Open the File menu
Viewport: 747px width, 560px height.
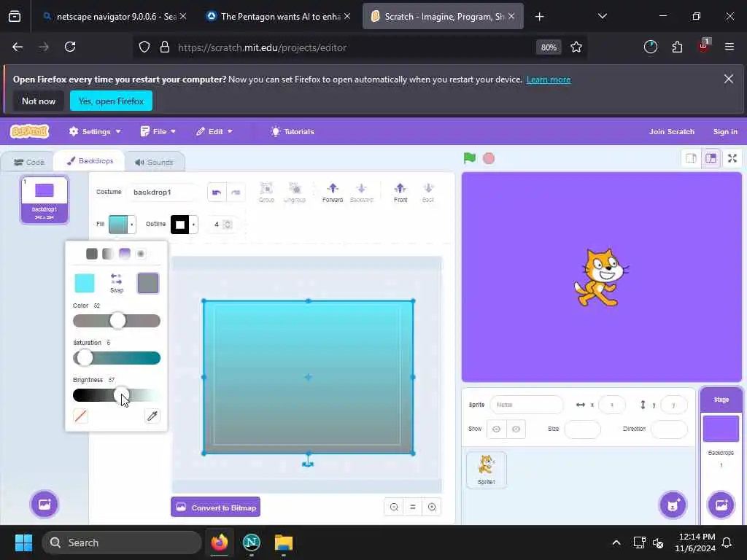[158, 131]
